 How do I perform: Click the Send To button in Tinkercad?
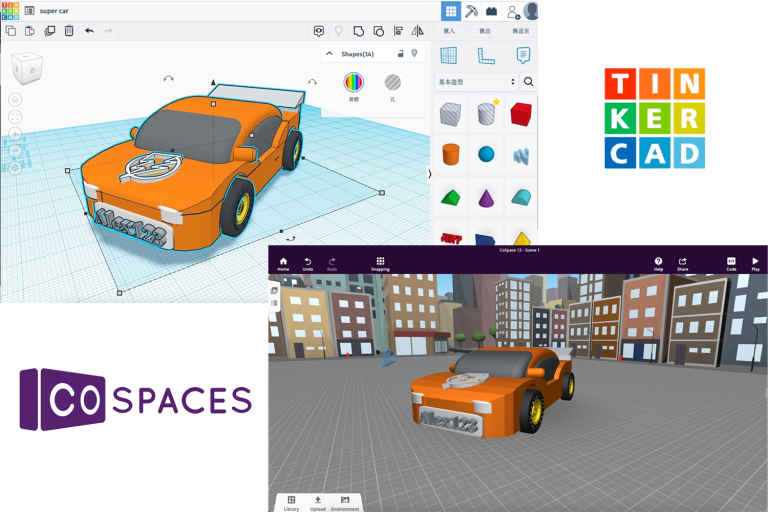click(x=521, y=31)
